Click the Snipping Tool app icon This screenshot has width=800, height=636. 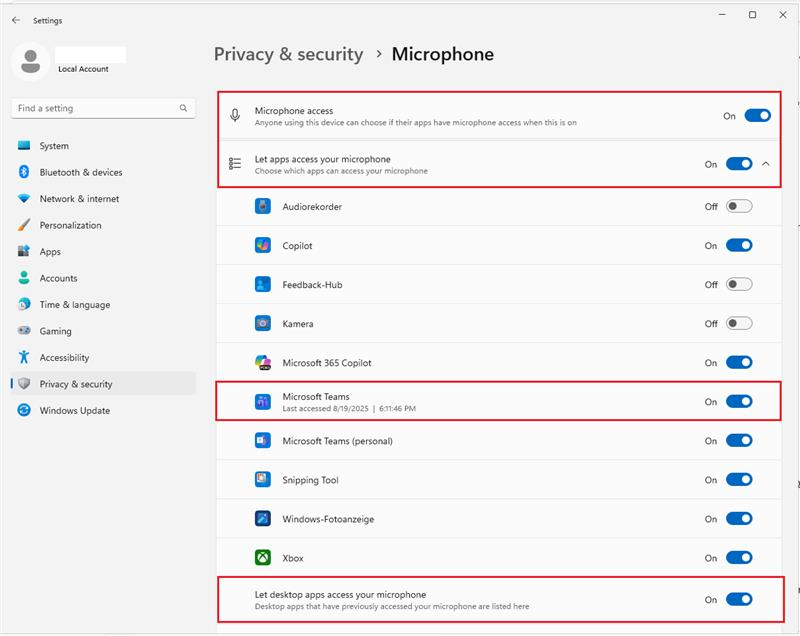point(263,480)
